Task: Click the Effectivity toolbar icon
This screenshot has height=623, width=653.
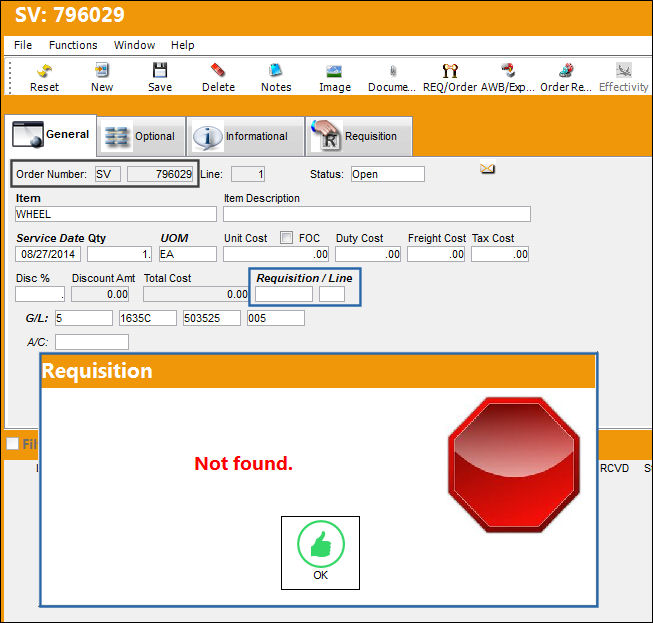Action: pos(623,71)
